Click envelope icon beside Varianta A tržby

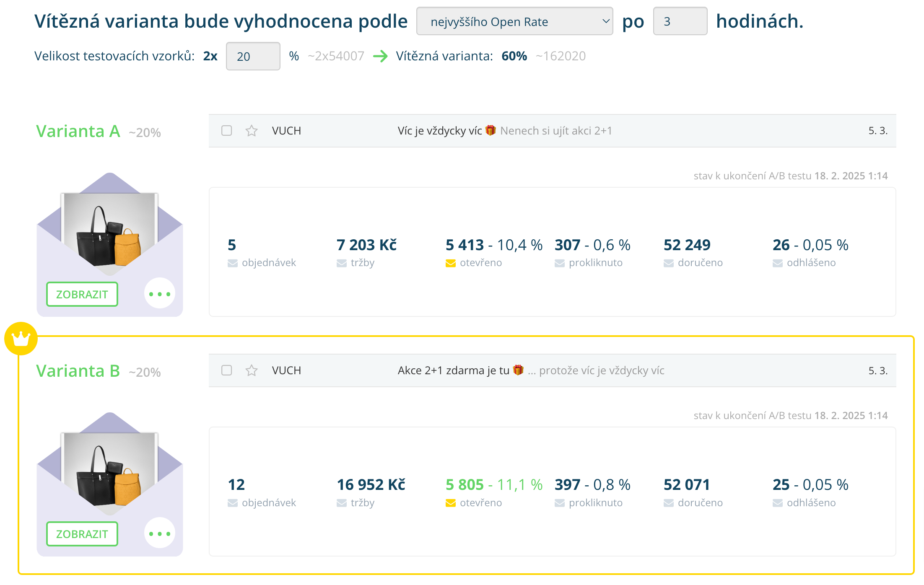pyautogui.click(x=342, y=263)
